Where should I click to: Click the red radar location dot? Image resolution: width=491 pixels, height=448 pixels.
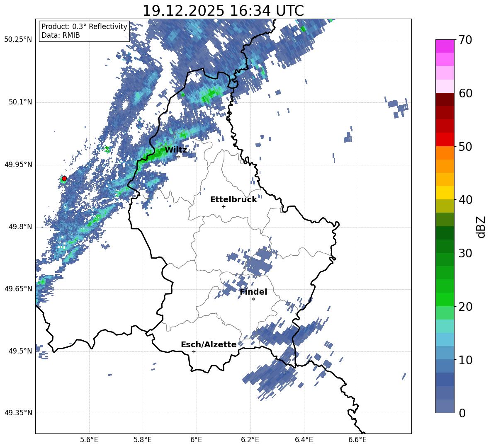64,179
